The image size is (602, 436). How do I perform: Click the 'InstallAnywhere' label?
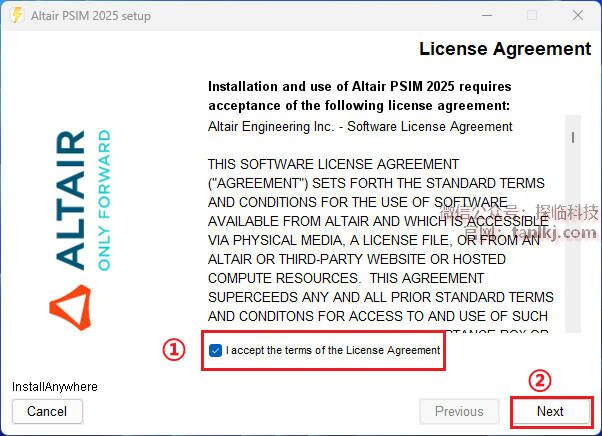(55, 386)
